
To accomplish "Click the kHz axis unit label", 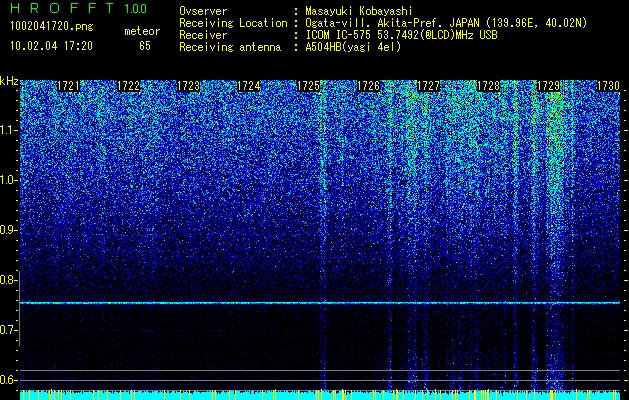I will point(9,81).
